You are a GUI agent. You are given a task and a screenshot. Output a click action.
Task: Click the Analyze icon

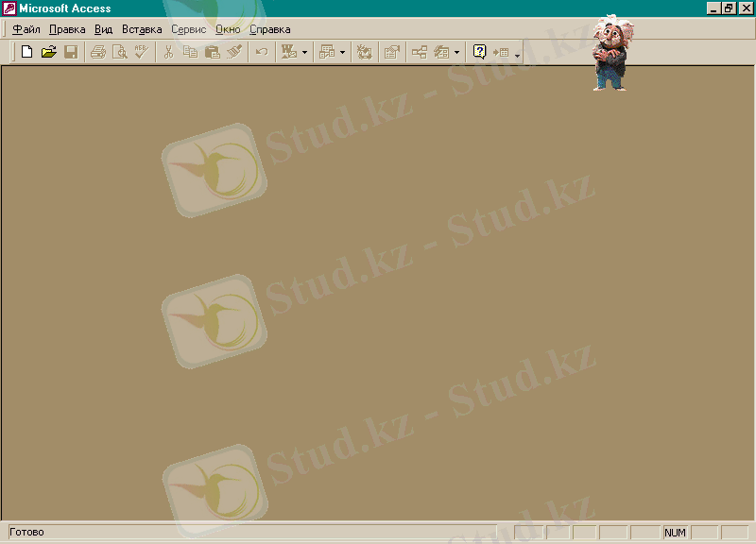click(x=327, y=52)
